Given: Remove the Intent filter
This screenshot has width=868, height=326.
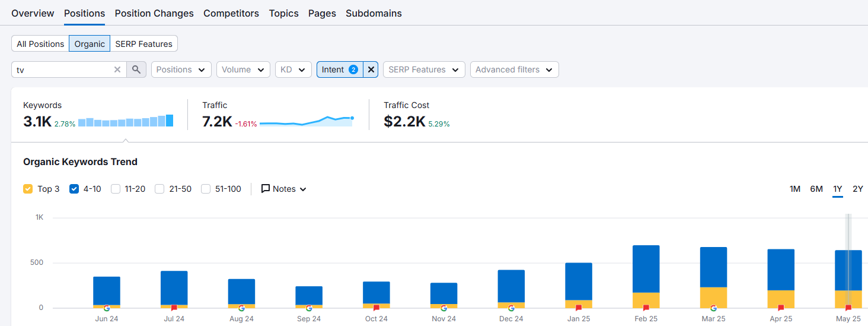Looking at the screenshot, I should click(x=371, y=69).
